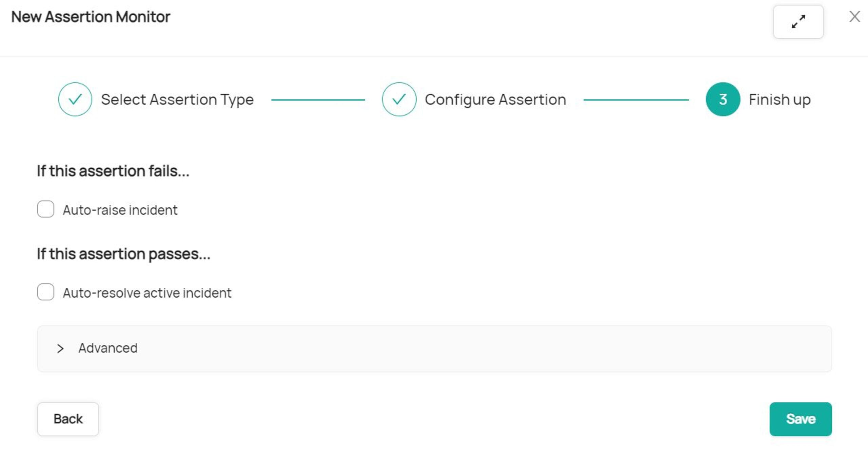Select the Finish up step label
The image size is (868, 449).
point(780,100)
